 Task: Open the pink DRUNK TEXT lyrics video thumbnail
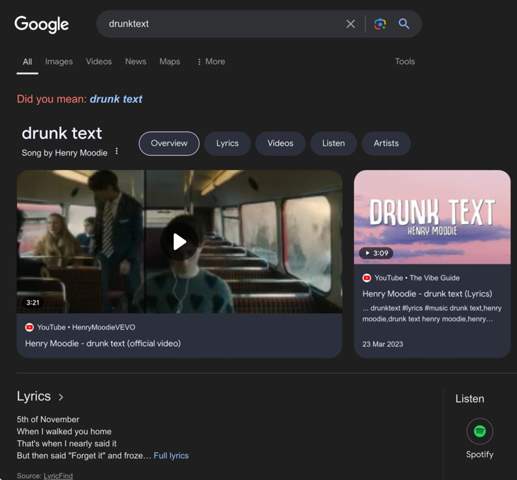[432, 217]
